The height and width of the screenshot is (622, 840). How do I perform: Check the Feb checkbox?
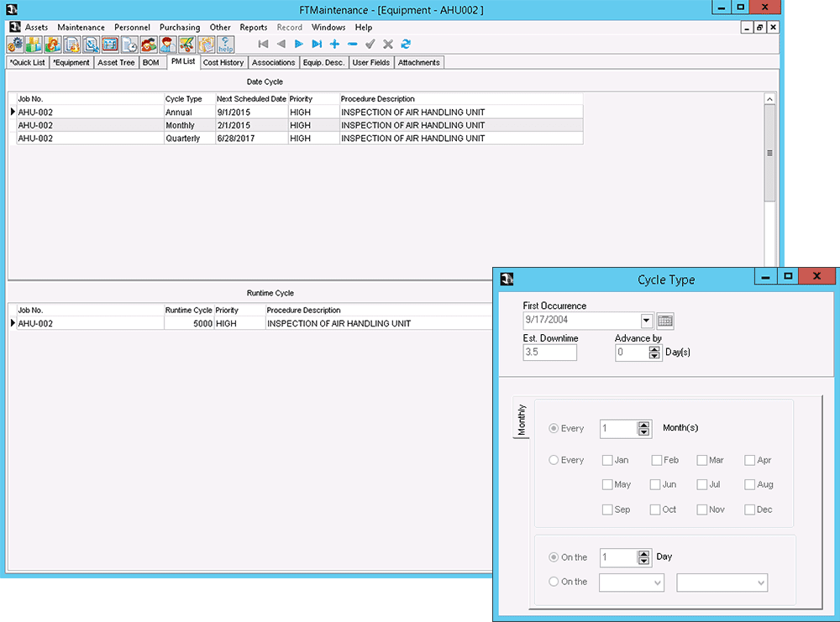tap(656, 460)
